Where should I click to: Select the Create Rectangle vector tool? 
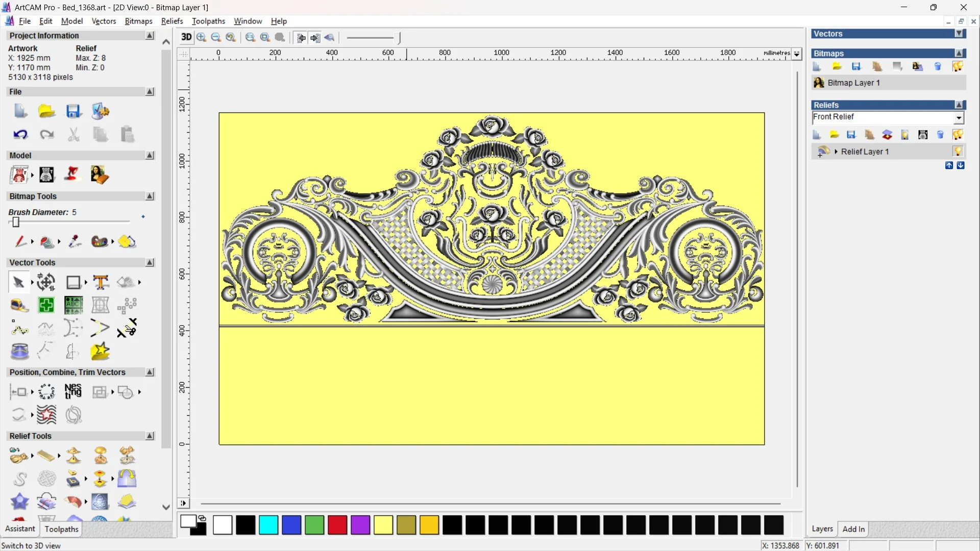point(73,282)
